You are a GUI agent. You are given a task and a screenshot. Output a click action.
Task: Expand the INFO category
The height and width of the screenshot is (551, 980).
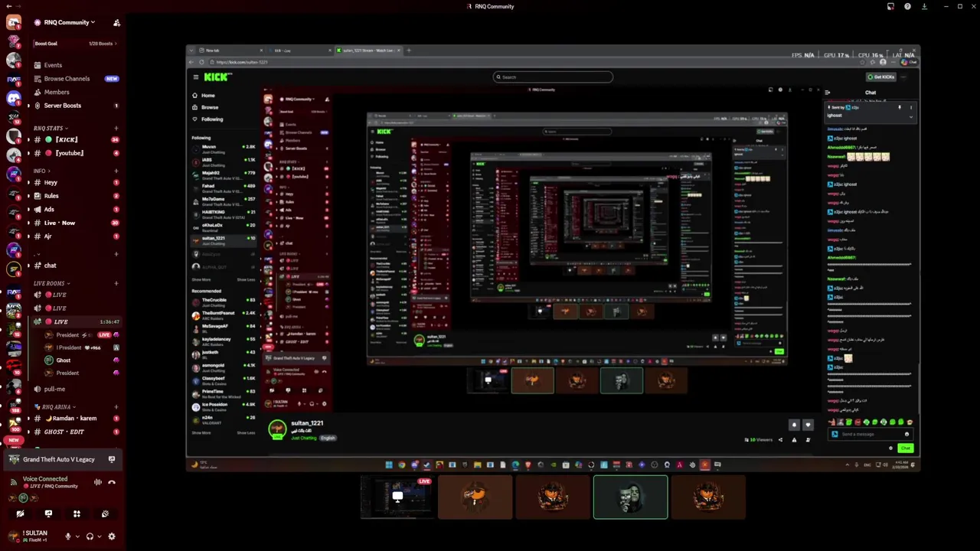[41, 171]
